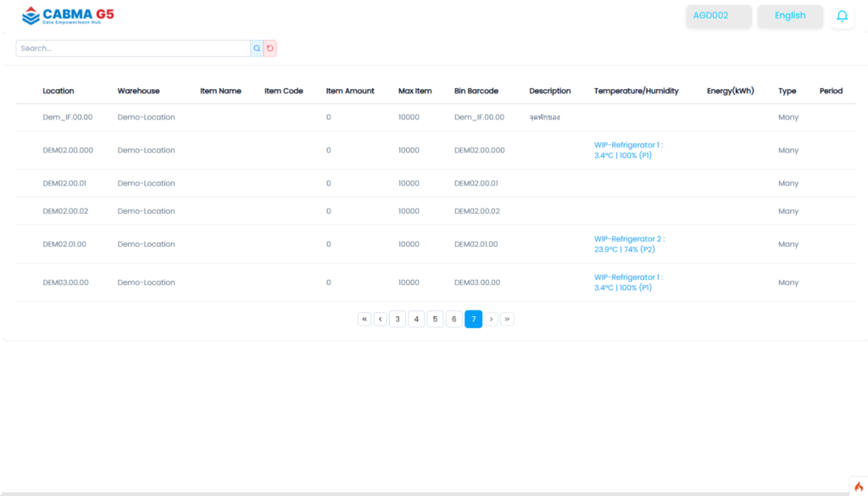Image resolution: width=868 pixels, height=496 pixels.
Task: Click the red reset search icon
Action: point(270,48)
